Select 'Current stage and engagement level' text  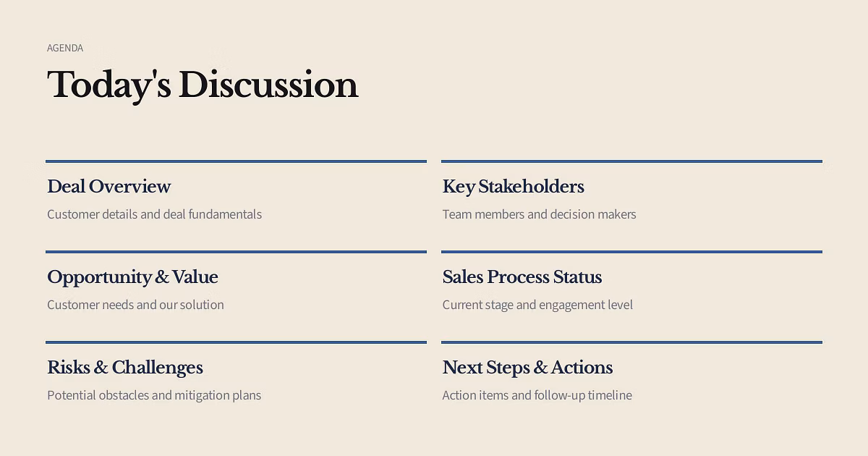537,305
